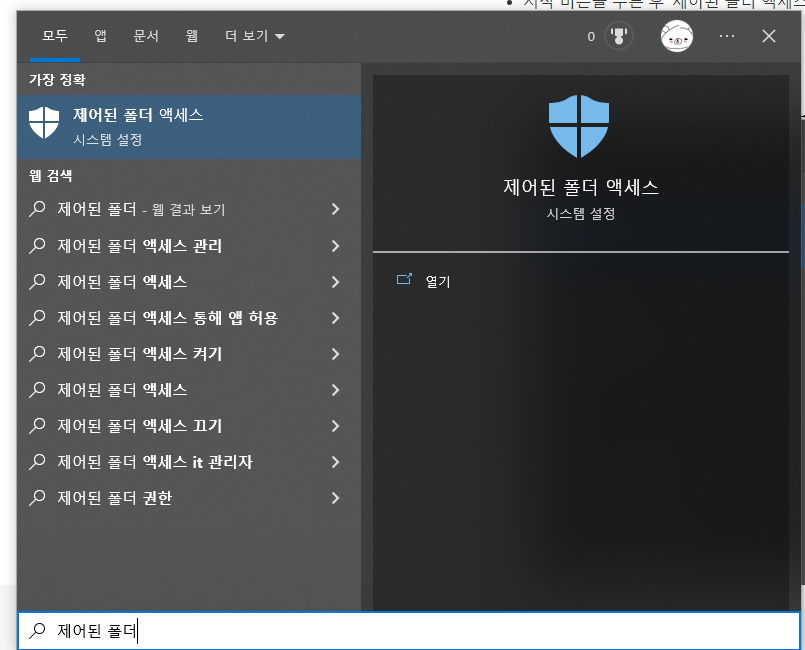Open the 더 보기 dropdown
The image size is (805, 650).
[x=255, y=36]
